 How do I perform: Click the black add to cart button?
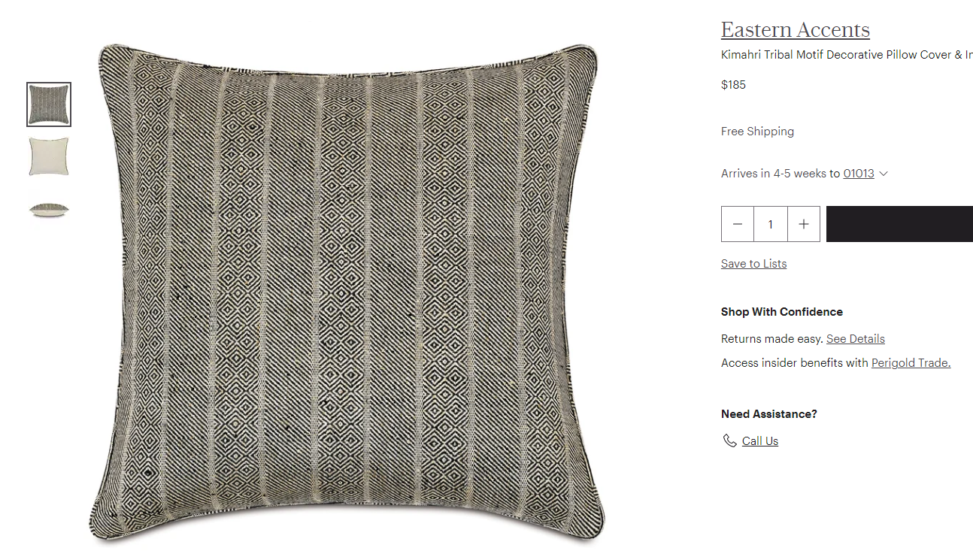point(899,224)
